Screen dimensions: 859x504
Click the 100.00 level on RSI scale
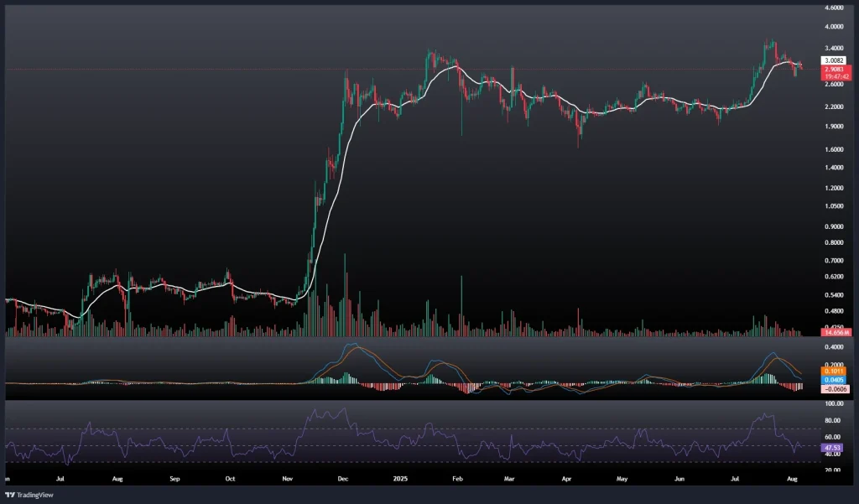click(835, 404)
